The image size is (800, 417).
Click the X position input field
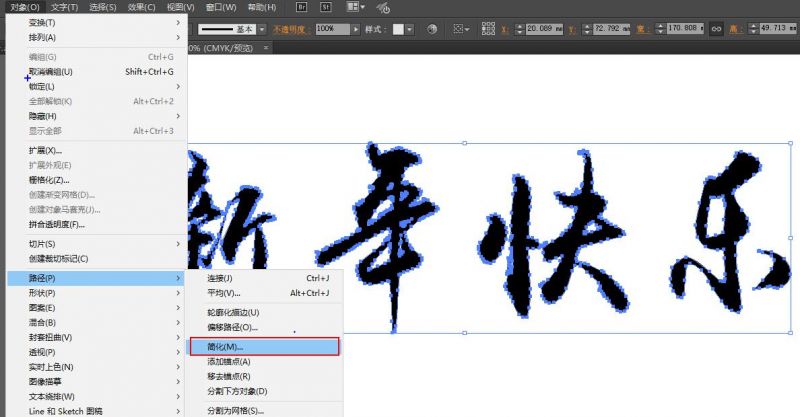click(x=543, y=30)
